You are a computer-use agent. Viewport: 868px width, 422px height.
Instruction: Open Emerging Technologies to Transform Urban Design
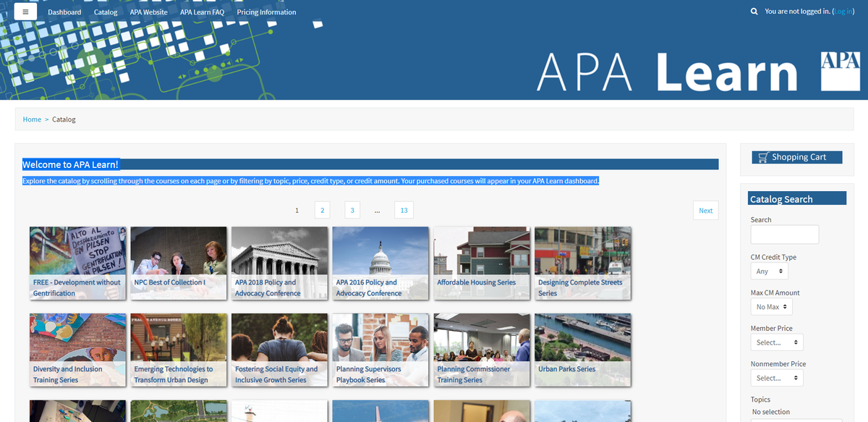[179, 350]
